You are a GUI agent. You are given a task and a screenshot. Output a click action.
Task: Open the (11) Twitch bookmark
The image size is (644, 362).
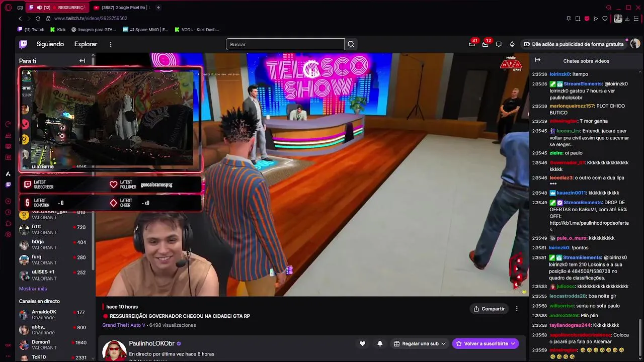[x=31, y=30]
